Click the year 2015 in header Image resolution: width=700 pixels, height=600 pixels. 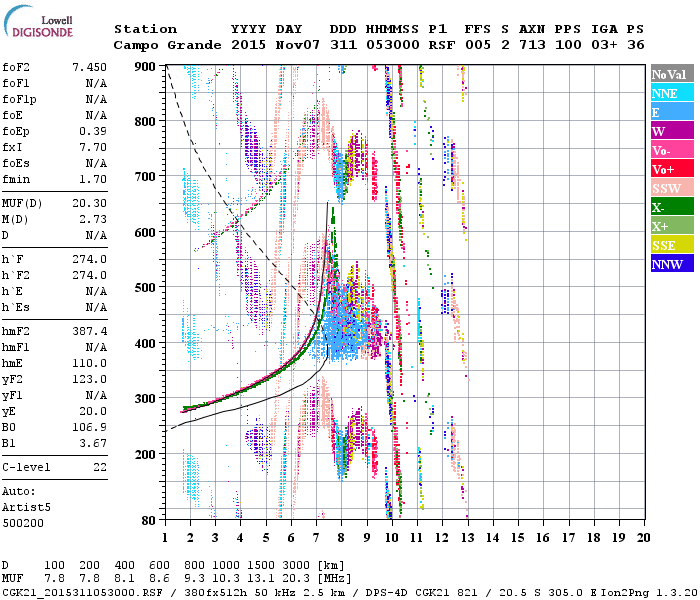tap(249, 45)
